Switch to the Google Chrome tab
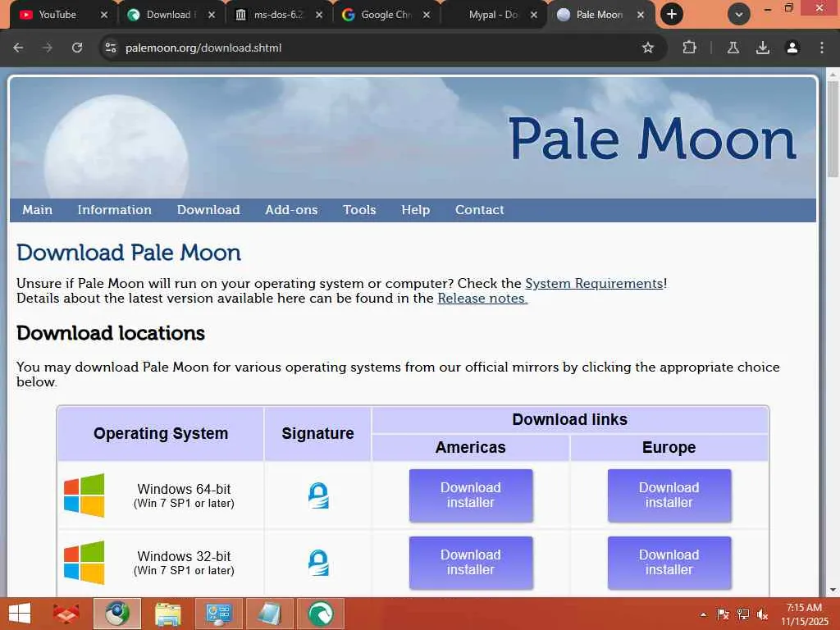The image size is (840, 630). tap(378, 15)
